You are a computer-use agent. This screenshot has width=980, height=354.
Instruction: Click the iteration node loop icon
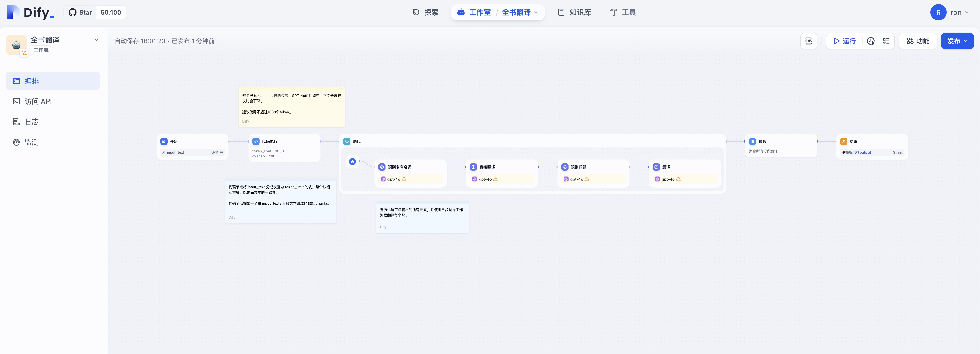click(x=347, y=141)
